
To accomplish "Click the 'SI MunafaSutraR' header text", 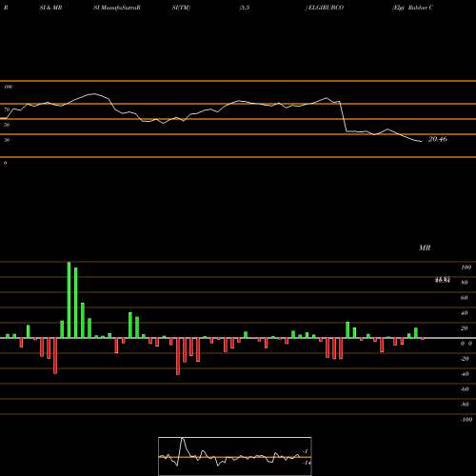I will pos(117,8).
